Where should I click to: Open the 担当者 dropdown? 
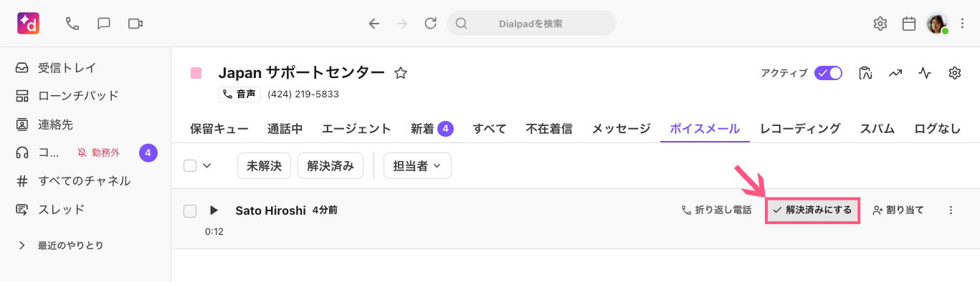tap(417, 165)
